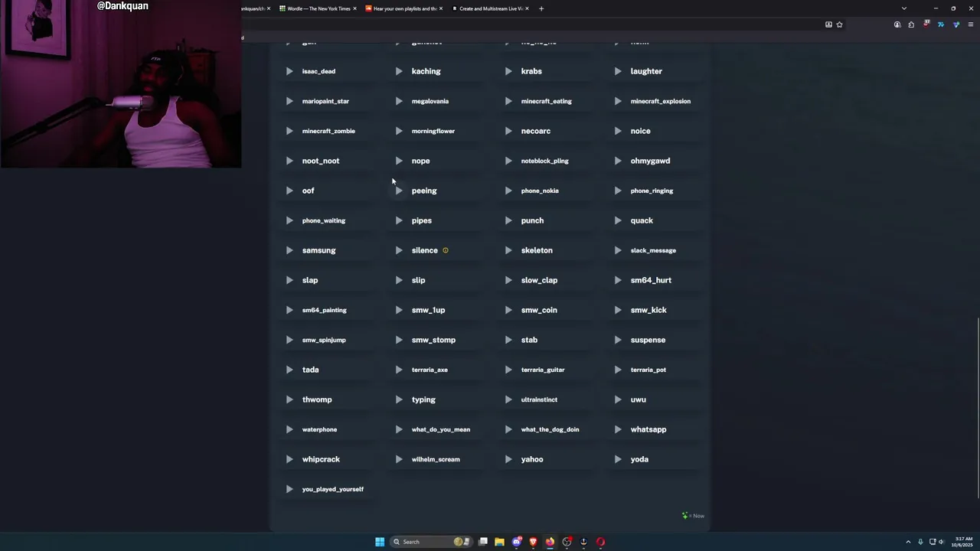980x551 pixels.
Task: Select the ultrainstinct sound label
Action: click(539, 399)
